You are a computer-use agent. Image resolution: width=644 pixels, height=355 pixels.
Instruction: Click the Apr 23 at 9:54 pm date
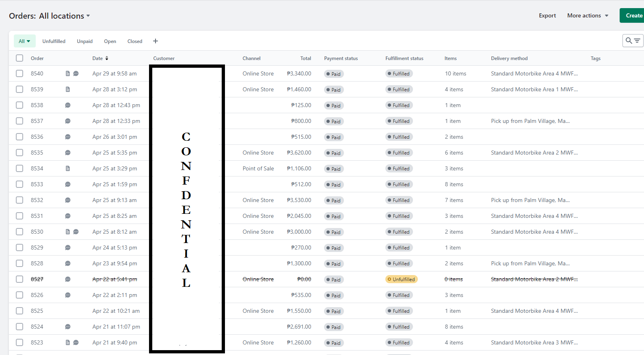[115, 263]
